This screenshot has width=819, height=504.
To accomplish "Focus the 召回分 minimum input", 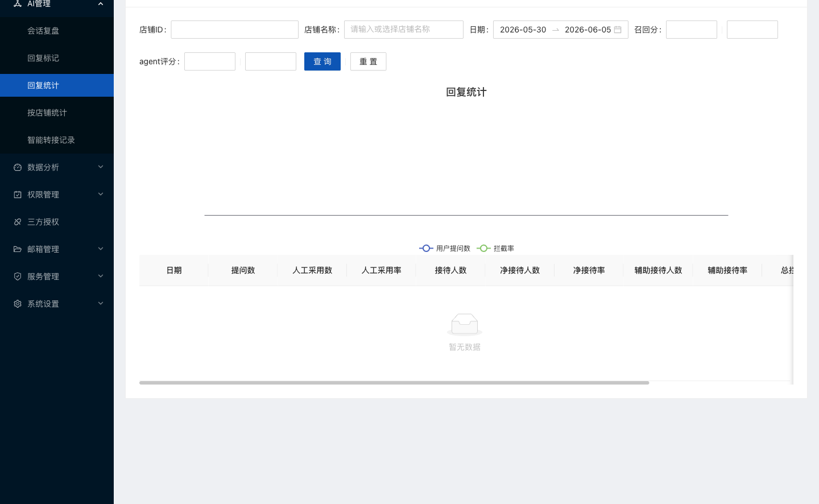I will tap(692, 30).
